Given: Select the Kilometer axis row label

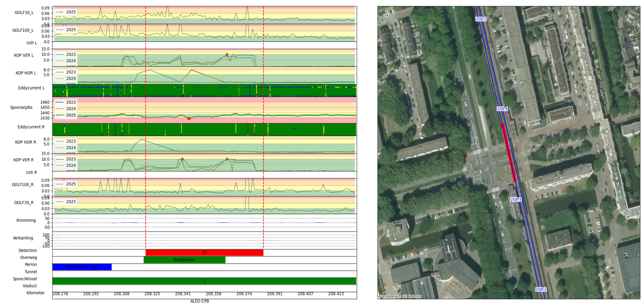Looking at the screenshot, I should (x=36, y=293).
